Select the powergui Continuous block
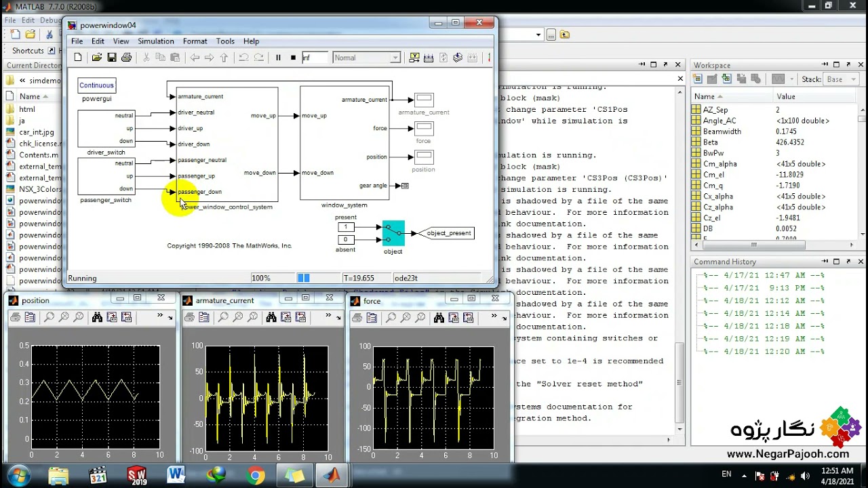This screenshot has width=868, height=488. (97, 85)
